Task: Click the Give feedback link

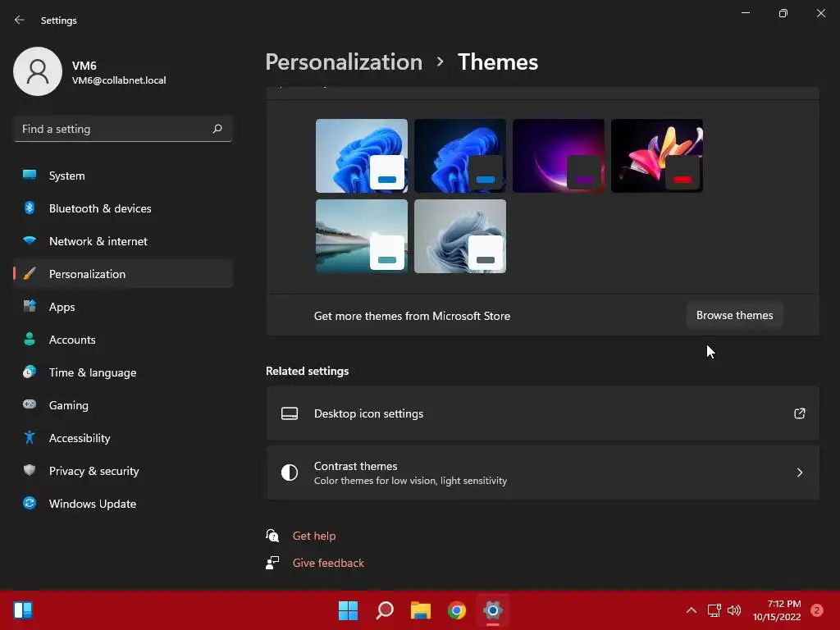Action: [328, 563]
